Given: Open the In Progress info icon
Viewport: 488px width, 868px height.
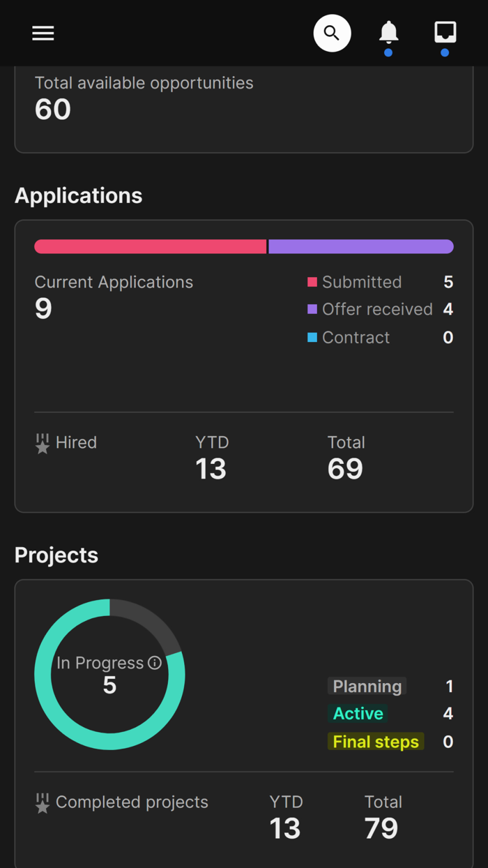Looking at the screenshot, I should tap(153, 663).
